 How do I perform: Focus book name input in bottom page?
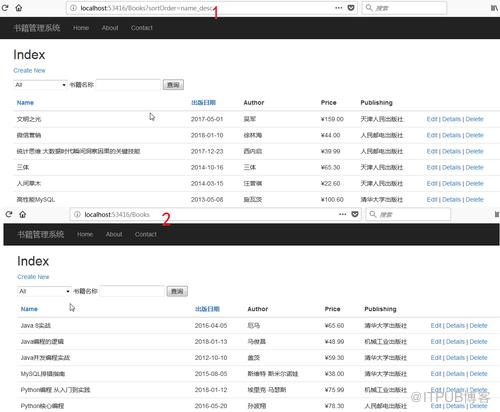coord(132,291)
